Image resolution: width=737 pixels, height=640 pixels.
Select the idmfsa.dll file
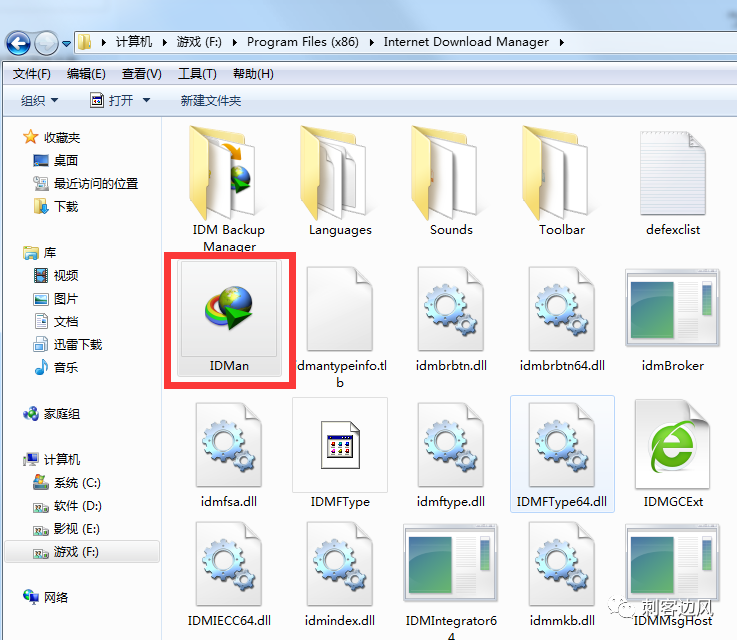[x=229, y=454]
